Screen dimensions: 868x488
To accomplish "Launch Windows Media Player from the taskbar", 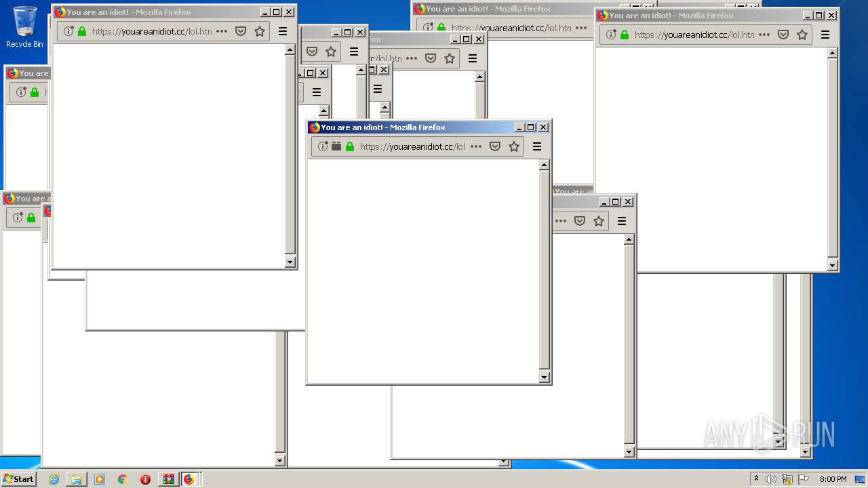I will coord(100,479).
